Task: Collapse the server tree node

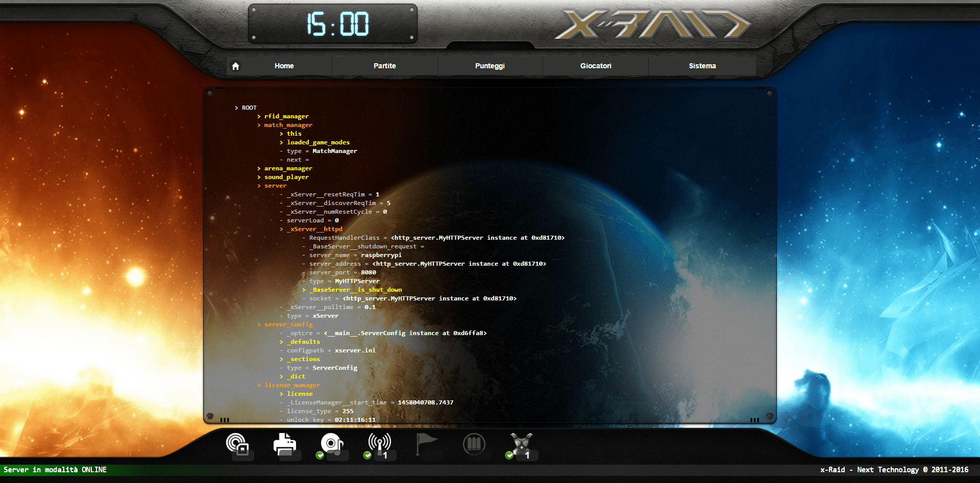Action: point(275,186)
